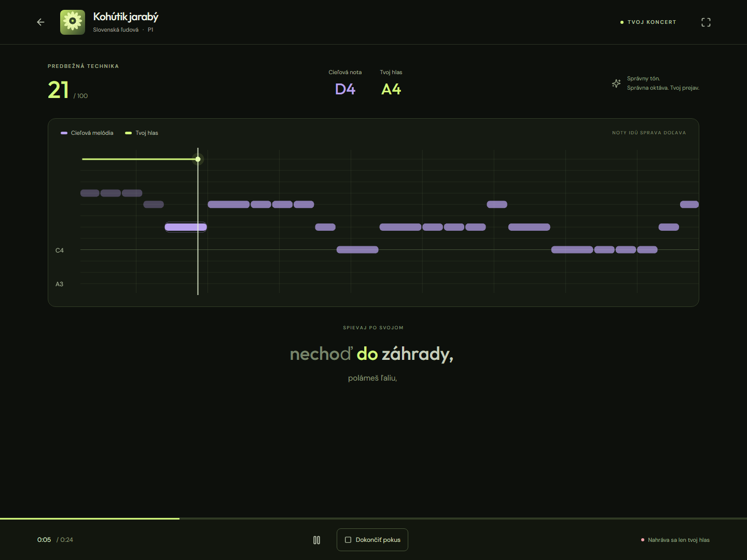The height and width of the screenshot is (560, 747).
Task: Click the highlighted active note on the playhead
Action: (186, 227)
